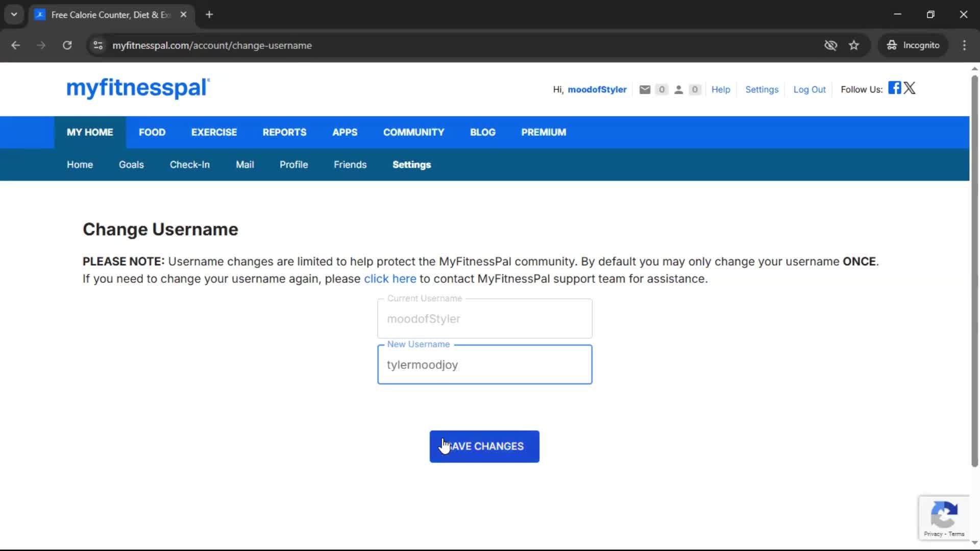This screenshot has width=980, height=551.
Task: Follow 'click here' support link
Action: point(390,279)
